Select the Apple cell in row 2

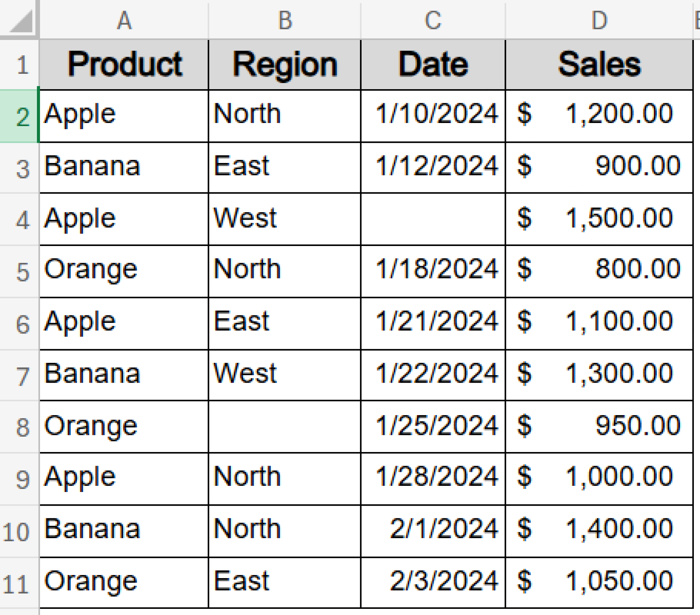[x=125, y=115]
